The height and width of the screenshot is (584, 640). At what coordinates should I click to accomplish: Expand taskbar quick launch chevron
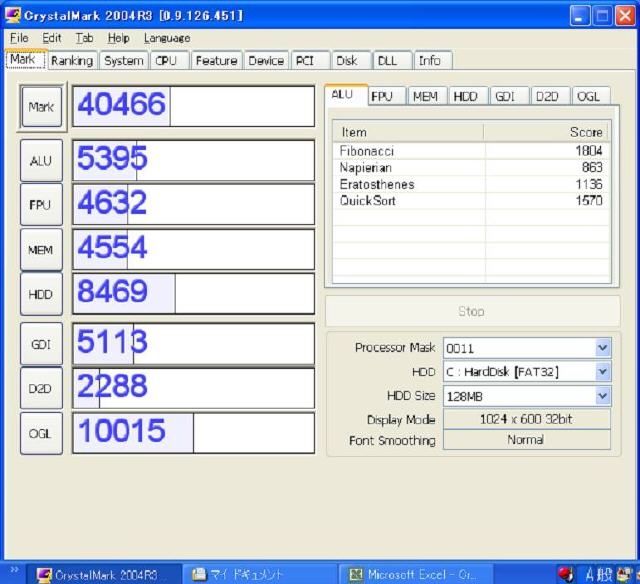pos(13,572)
